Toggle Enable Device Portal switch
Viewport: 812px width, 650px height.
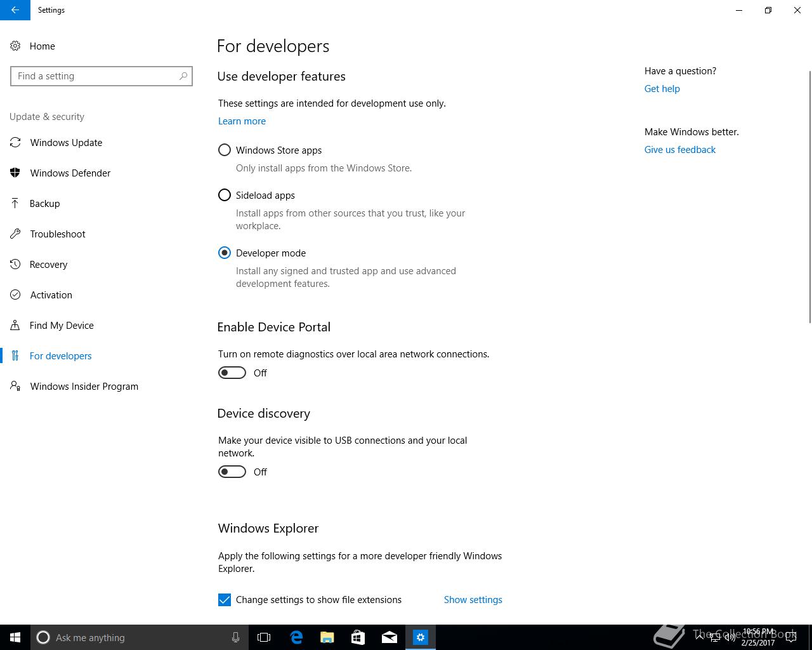(232, 373)
